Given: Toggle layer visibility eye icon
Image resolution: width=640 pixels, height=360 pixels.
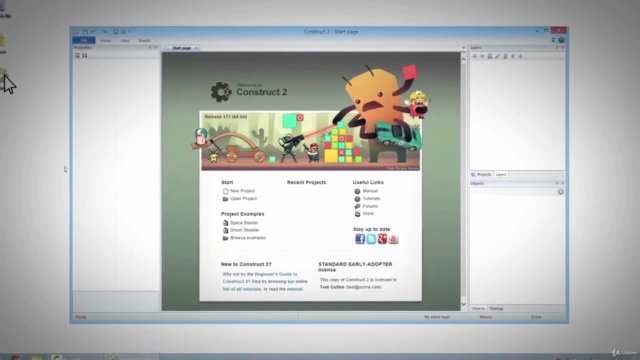Looking at the screenshot, I should pyautogui.click(x=482, y=56).
